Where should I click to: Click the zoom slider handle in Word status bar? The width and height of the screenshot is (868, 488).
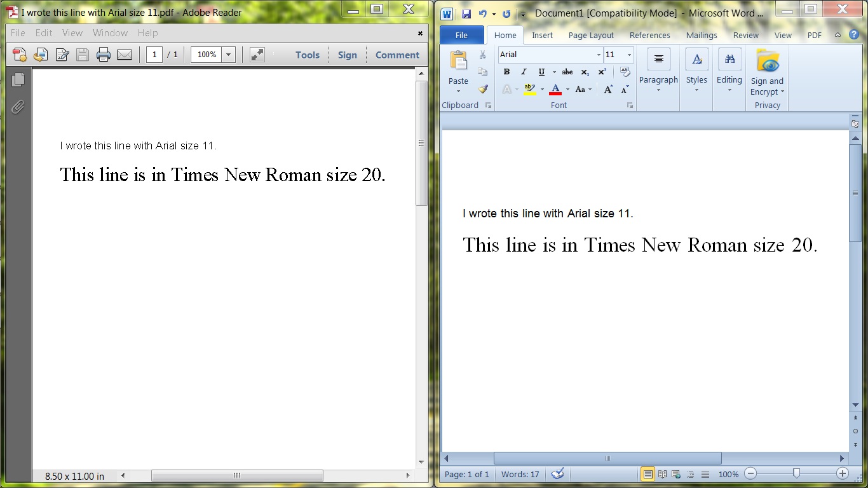(x=796, y=473)
